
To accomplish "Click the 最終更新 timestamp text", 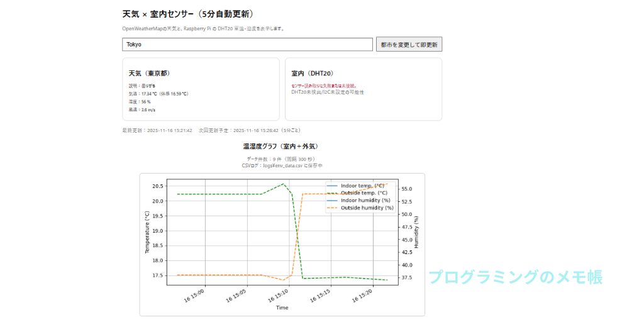I will [x=157, y=131].
